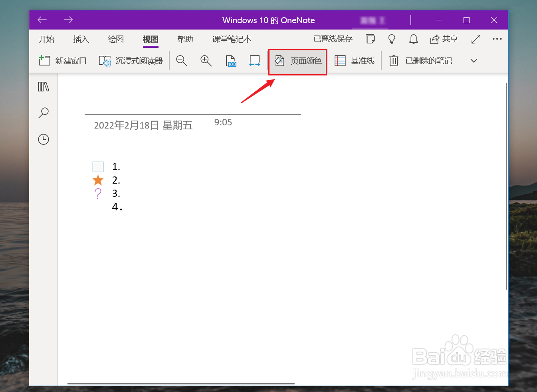Switch to the 绘图 tab
Viewport: 537px width, 392px height.
tap(116, 39)
